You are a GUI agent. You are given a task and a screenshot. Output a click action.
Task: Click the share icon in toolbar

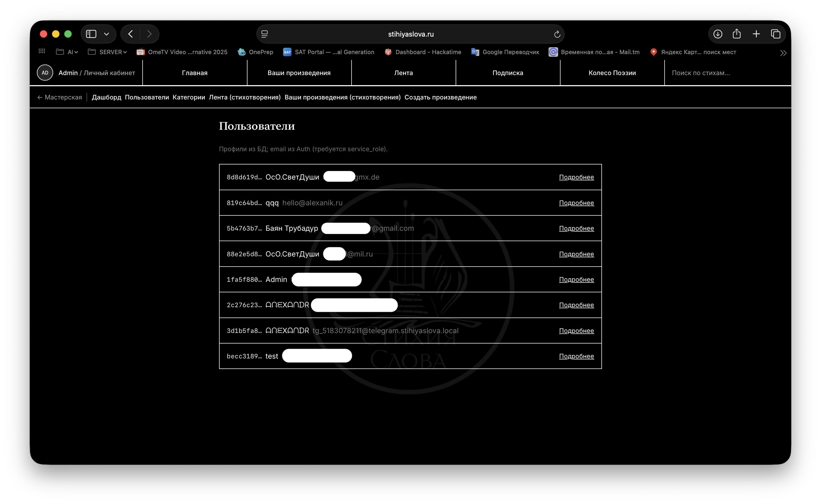pyautogui.click(x=737, y=34)
